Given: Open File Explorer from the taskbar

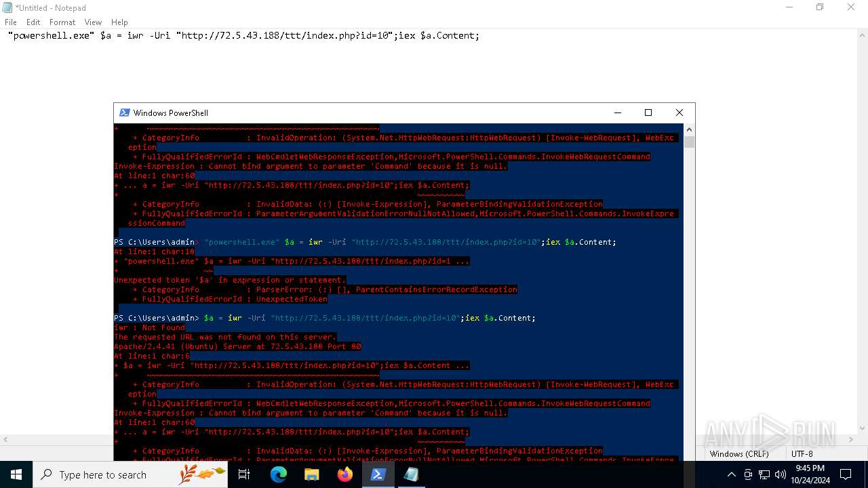Looking at the screenshot, I should coord(312,474).
